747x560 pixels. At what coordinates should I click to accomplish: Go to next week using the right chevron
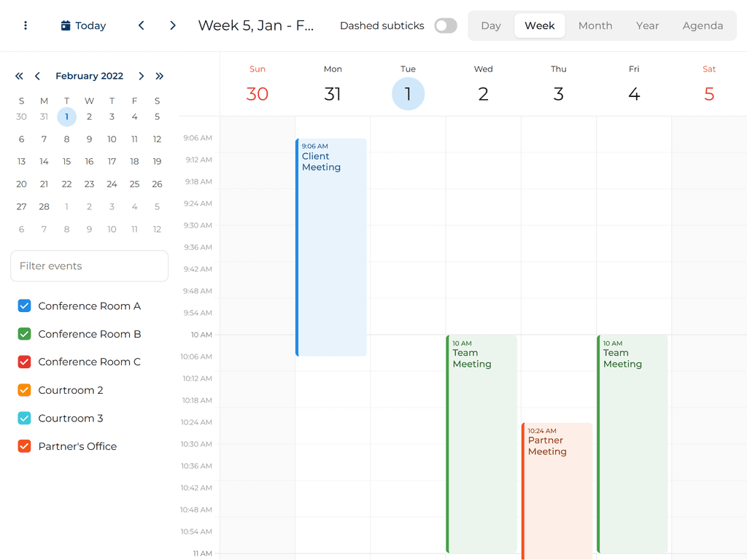point(173,25)
